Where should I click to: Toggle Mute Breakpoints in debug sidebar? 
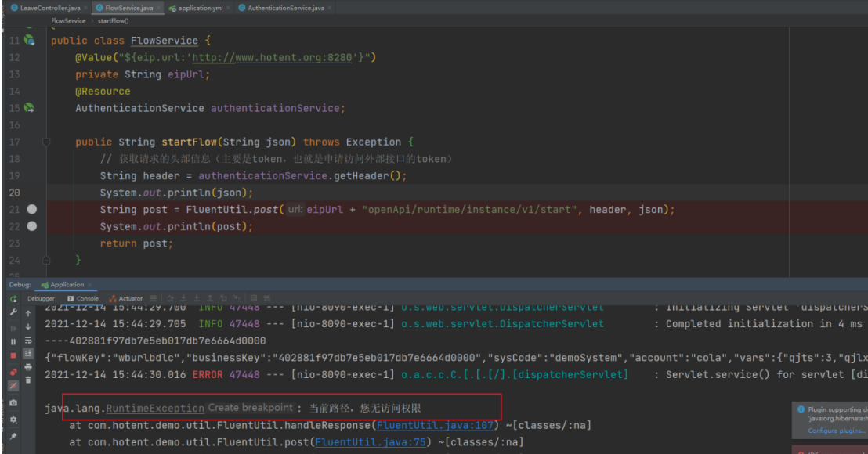click(13, 385)
